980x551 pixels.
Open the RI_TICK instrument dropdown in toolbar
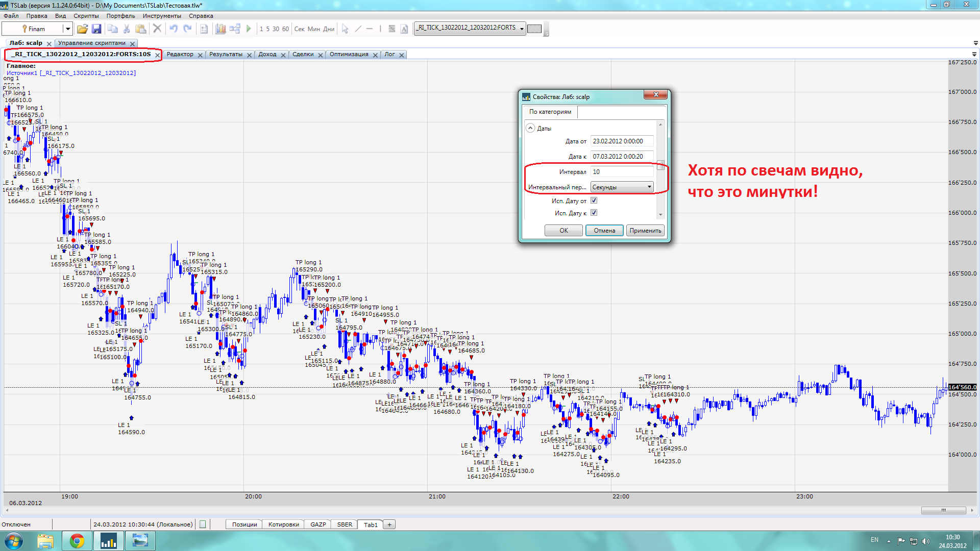click(x=522, y=29)
